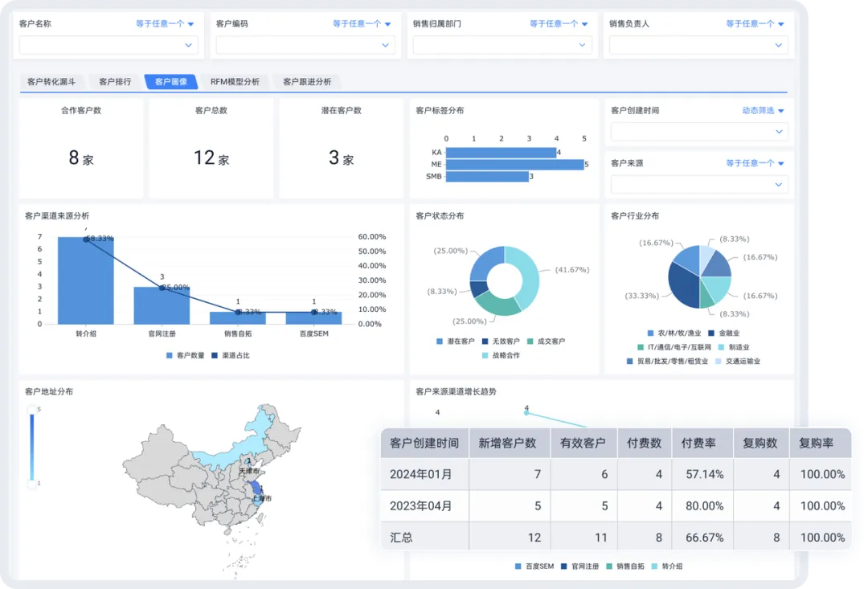Click the 销售负责人 filter input field
868x589 pixels.
pyautogui.click(x=698, y=45)
